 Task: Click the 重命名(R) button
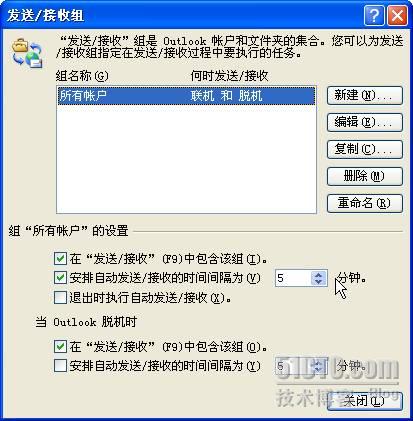tap(365, 203)
